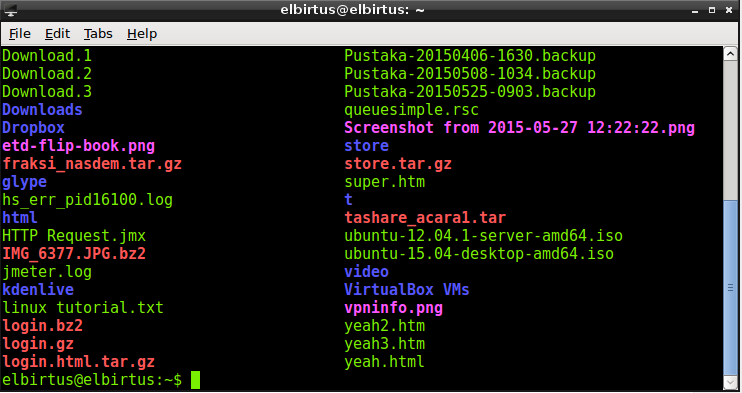The height and width of the screenshot is (393, 742).
Task: Click tashare_acara1.tar archive name
Action: pyautogui.click(x=425, y=218)
